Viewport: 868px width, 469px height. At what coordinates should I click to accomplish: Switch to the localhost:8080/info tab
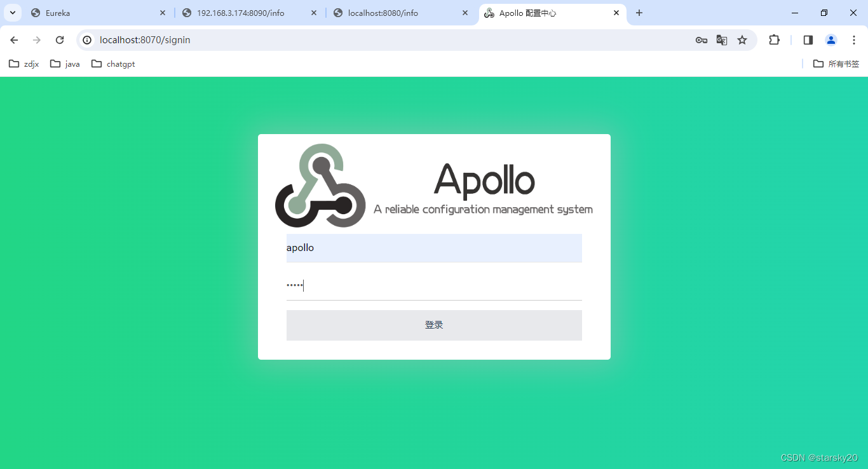pyautogui.click(x=400, y=13)
